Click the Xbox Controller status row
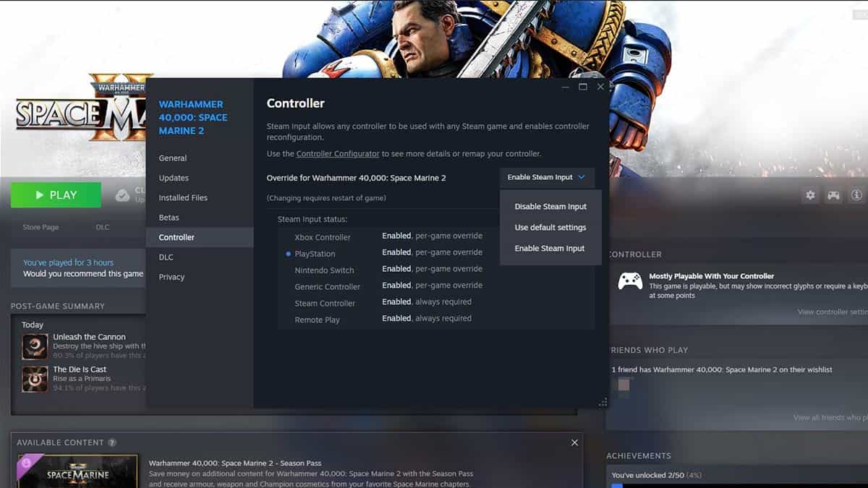 [x=436, y=236]
